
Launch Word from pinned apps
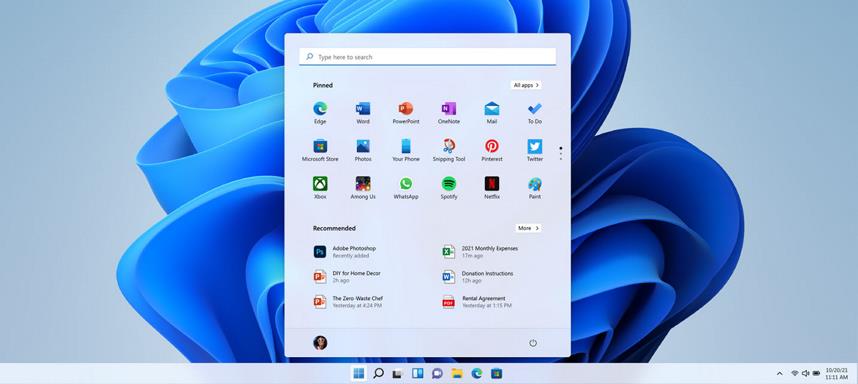click(x=363, y=113)
